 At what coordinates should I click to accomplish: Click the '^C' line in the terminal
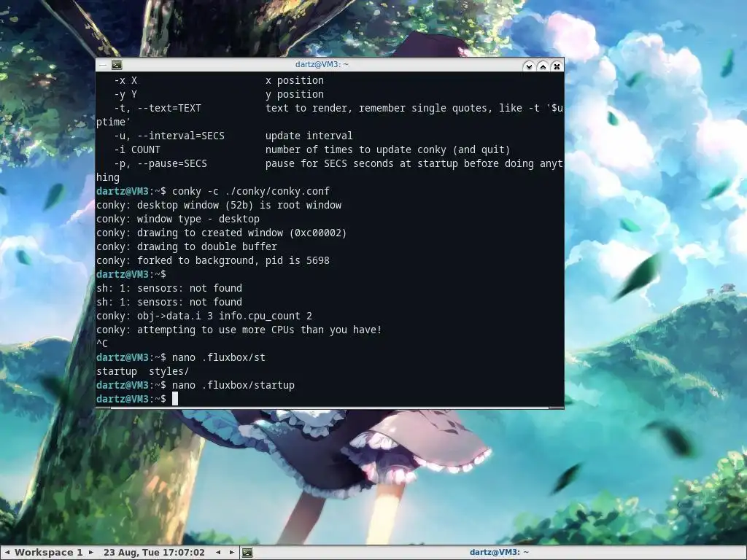pos(102,343)
